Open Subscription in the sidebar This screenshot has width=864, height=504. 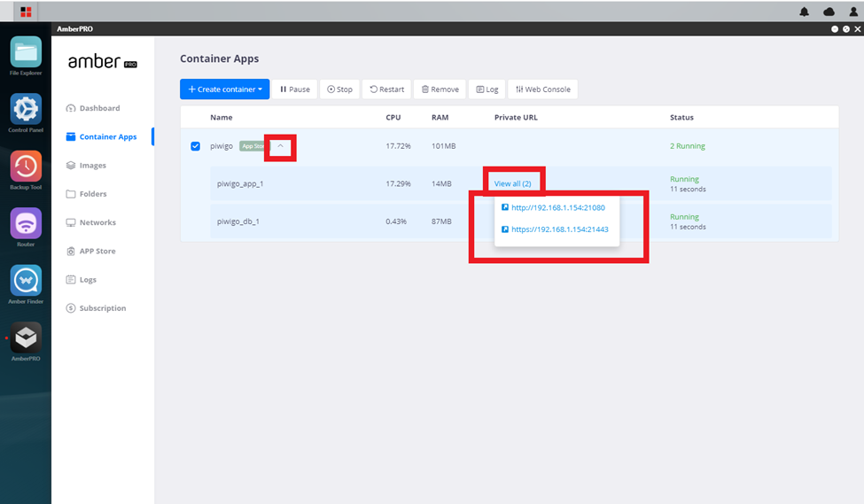tap(96, 308)
